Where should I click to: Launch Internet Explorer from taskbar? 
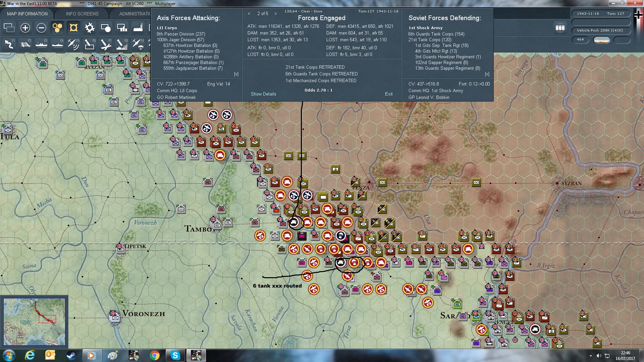tap(30, 355)
